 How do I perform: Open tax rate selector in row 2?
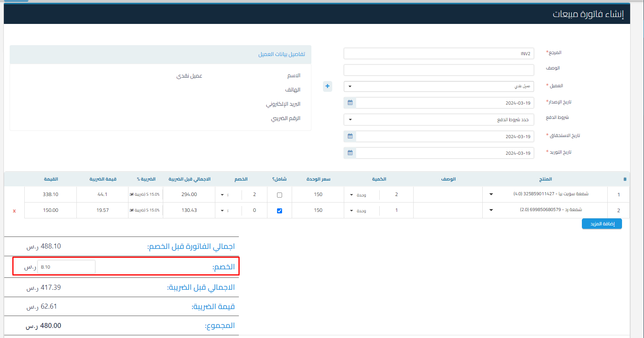[x=145, y=210]
